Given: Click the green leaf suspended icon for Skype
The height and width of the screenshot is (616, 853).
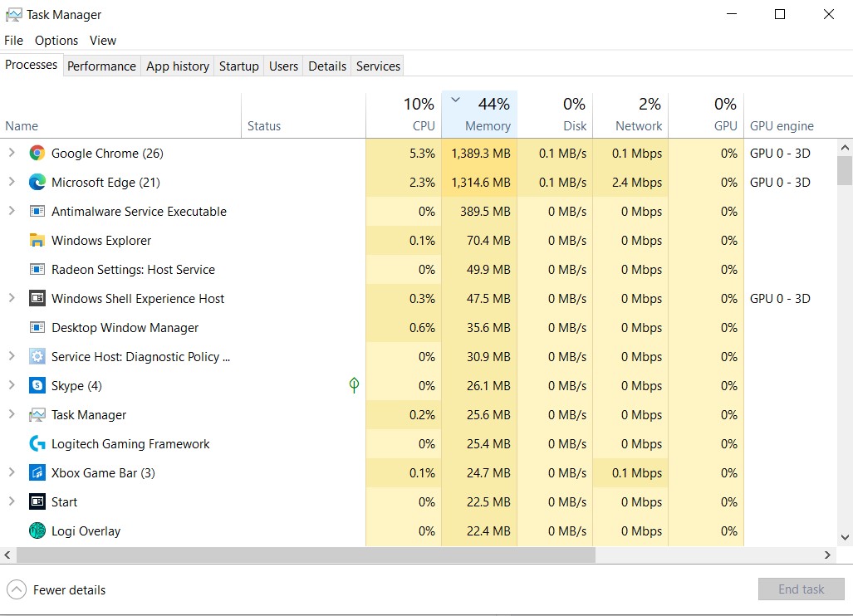Looking at the screenshot, I should coord(354,385).
